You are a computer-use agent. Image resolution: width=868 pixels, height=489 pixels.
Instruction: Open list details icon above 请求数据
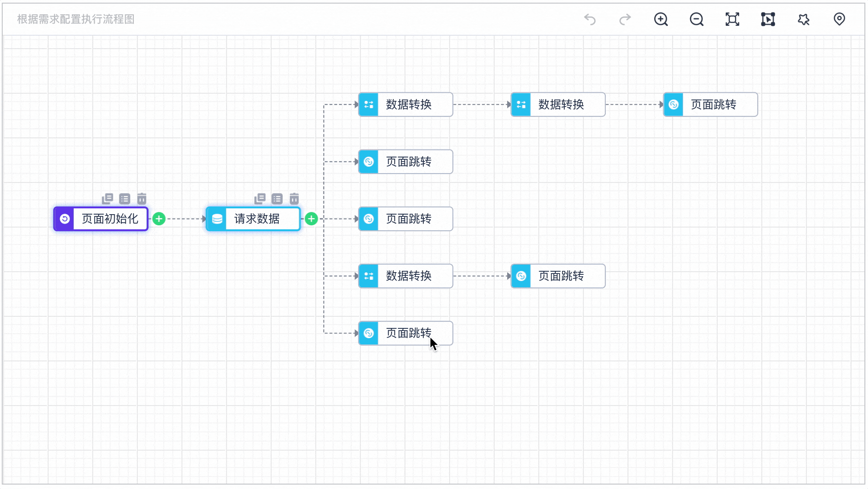[277, 199]
